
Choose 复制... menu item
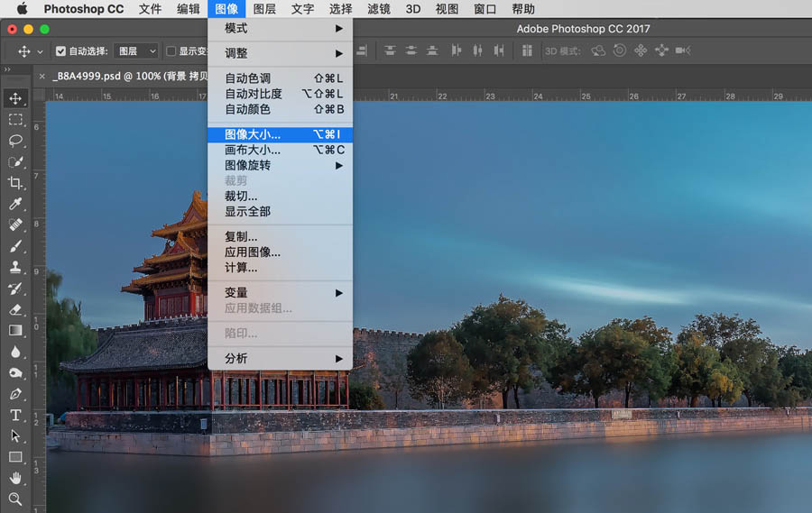(280, 236)
